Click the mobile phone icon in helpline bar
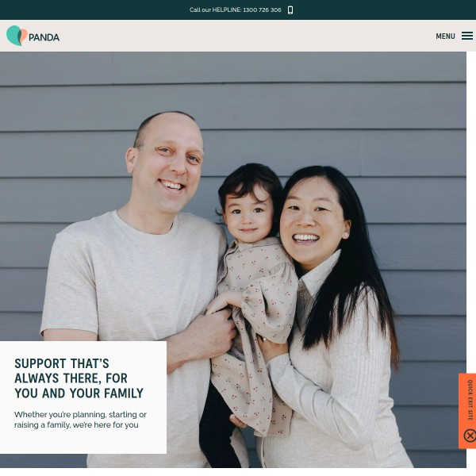 tap(290, 10)
